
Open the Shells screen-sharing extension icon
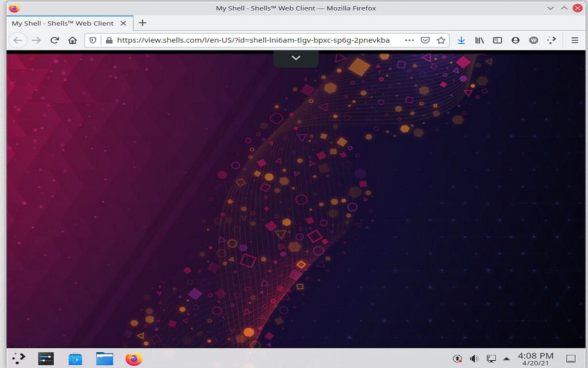coord(552,40)
